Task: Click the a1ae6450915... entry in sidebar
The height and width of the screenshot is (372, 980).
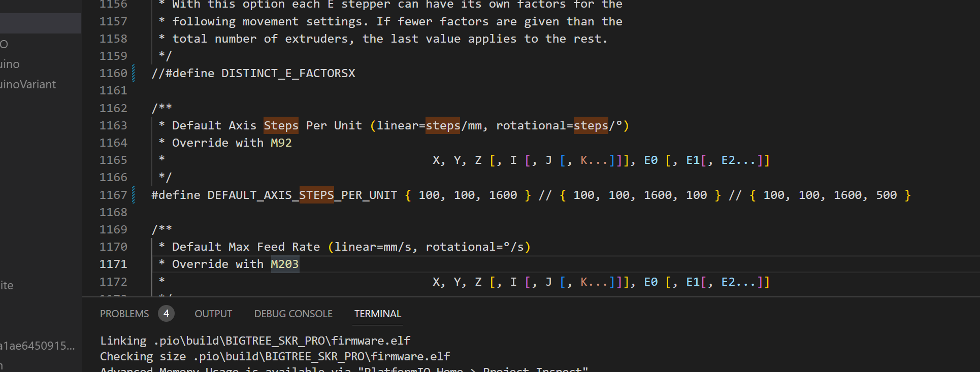Action: coord(37,346)
